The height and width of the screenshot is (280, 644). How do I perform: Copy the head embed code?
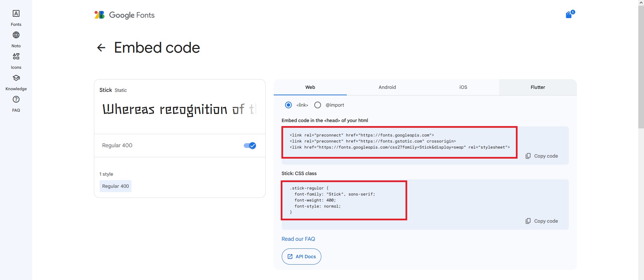[542, 156]
